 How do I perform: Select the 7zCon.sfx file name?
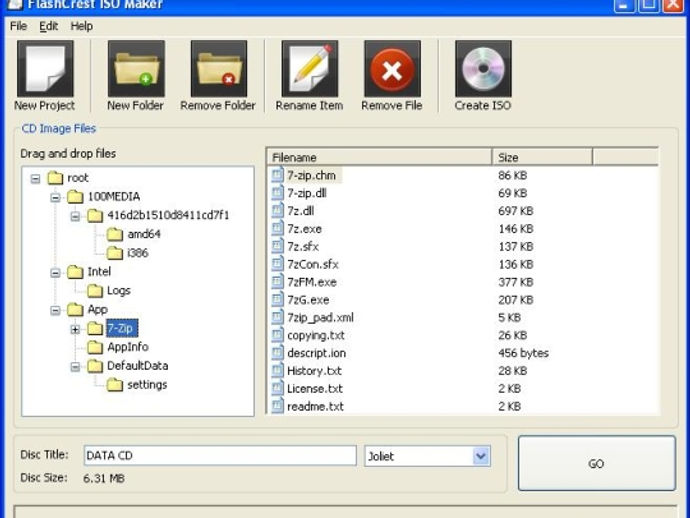click(x=313, y=264)
